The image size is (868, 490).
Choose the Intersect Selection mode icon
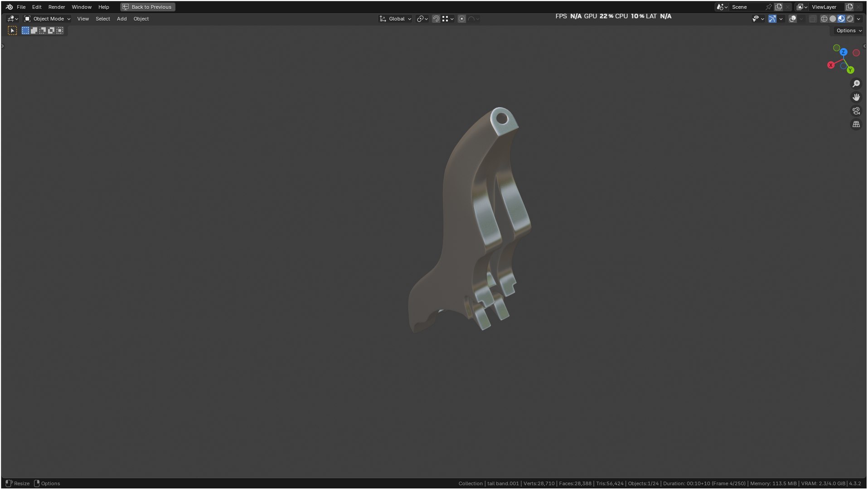pyautogui.click(x=60, y=30)
